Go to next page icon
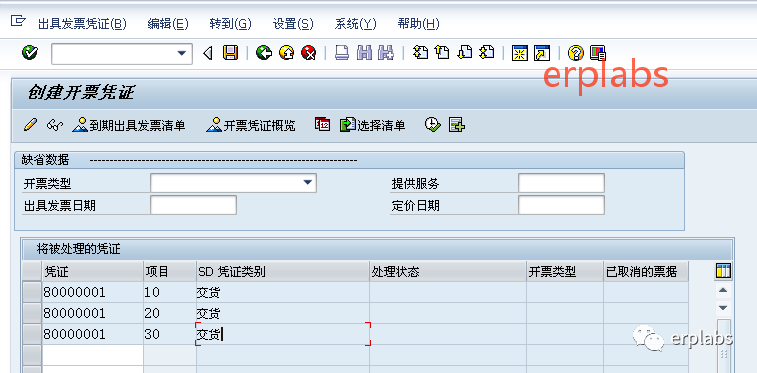Screen dimensions: 757x373 (464, 52)
